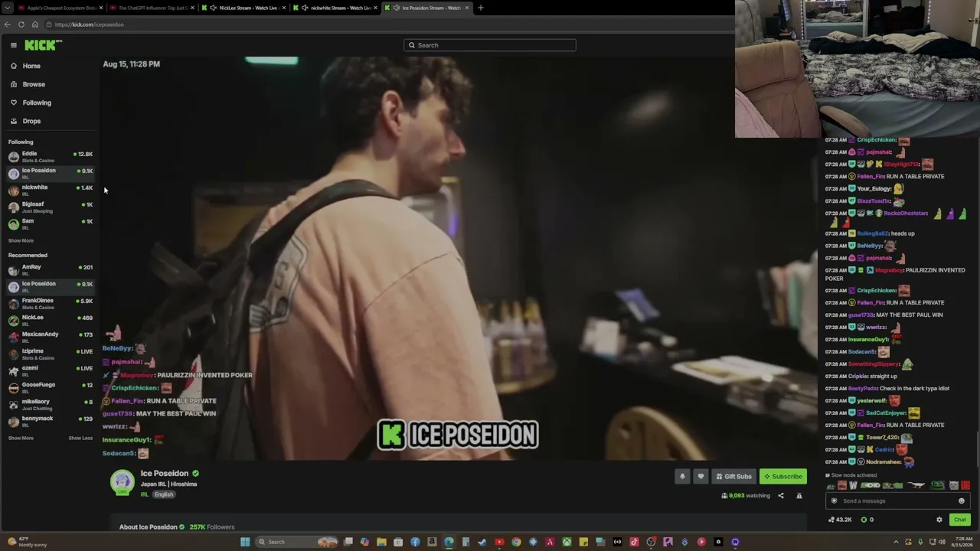Image resolution: width=980 pixels, height=551 pixels.
Task: Open AmRay's recommended channel
Action: [x=50, y=270]
